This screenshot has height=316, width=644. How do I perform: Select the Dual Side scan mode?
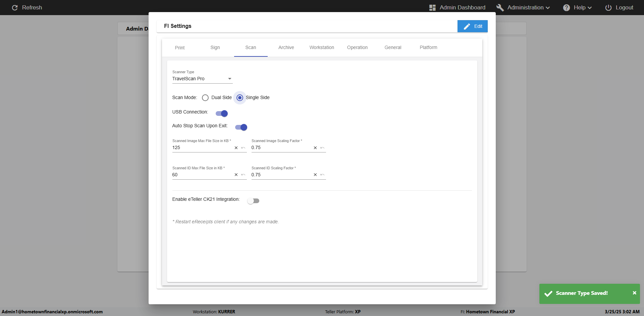205,98
